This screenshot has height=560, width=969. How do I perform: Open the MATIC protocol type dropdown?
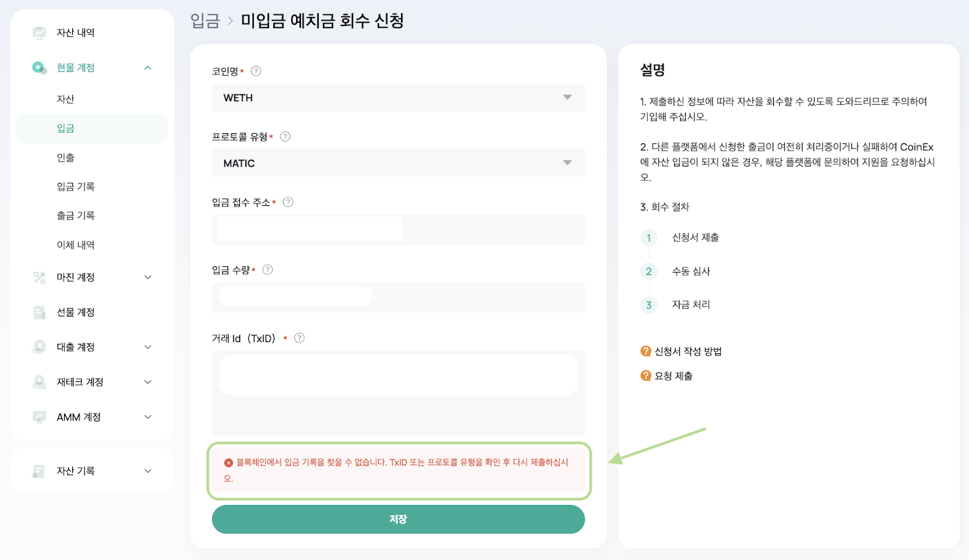coord(398,163)
